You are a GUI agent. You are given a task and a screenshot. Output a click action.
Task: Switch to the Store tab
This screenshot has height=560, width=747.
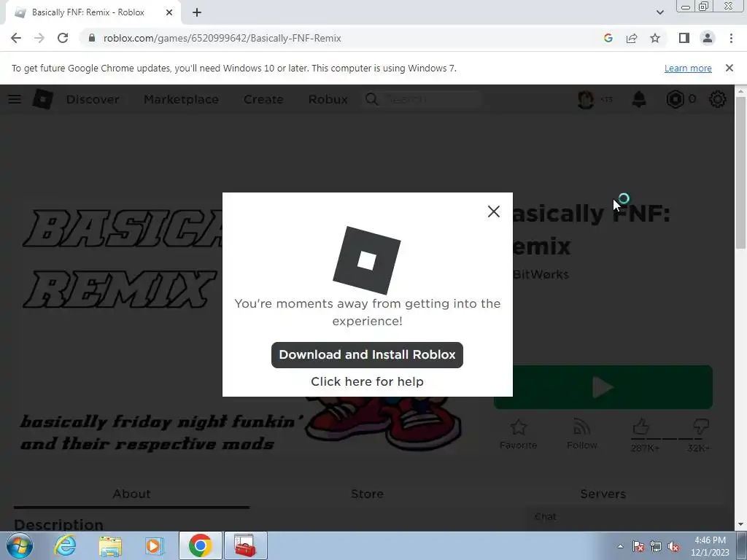pyautogui.click(x=367, y=494)
